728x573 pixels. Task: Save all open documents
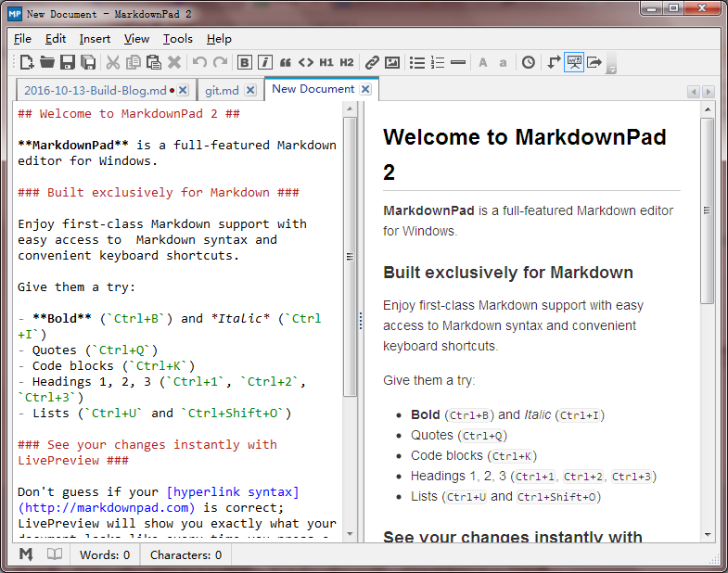(x=88, y=62)
